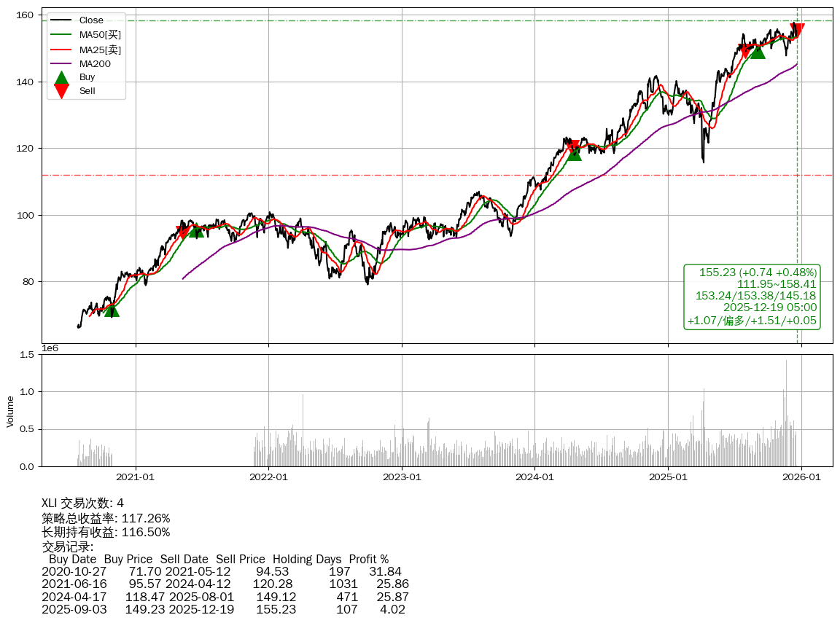
Task: Click the Profit % column header
Action: (369, 559)
